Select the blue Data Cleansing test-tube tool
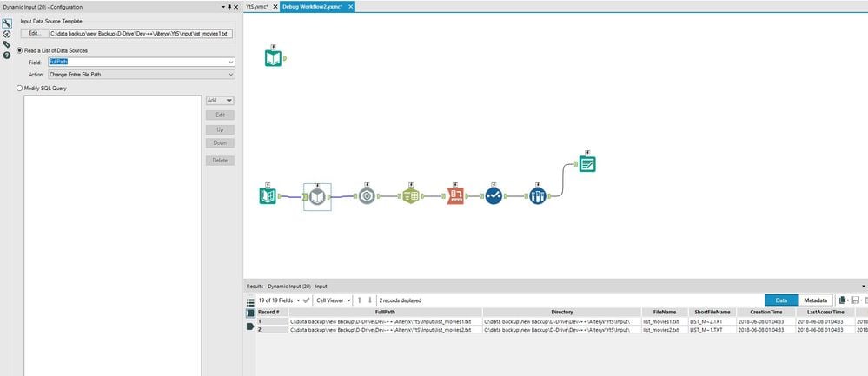The height and width of the screenshot is (376, 868). [x=538, y=195]
